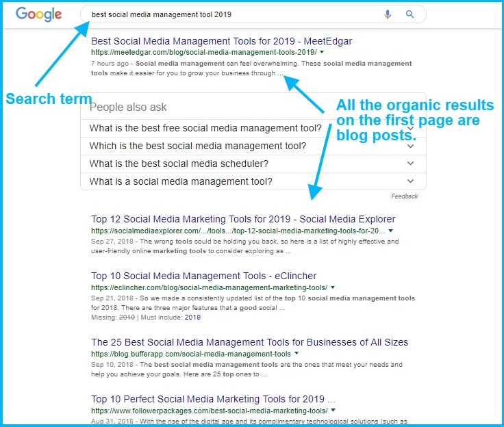Open the green followerpackages.com URL
The image size is (504, 427).
click(210, 411)
